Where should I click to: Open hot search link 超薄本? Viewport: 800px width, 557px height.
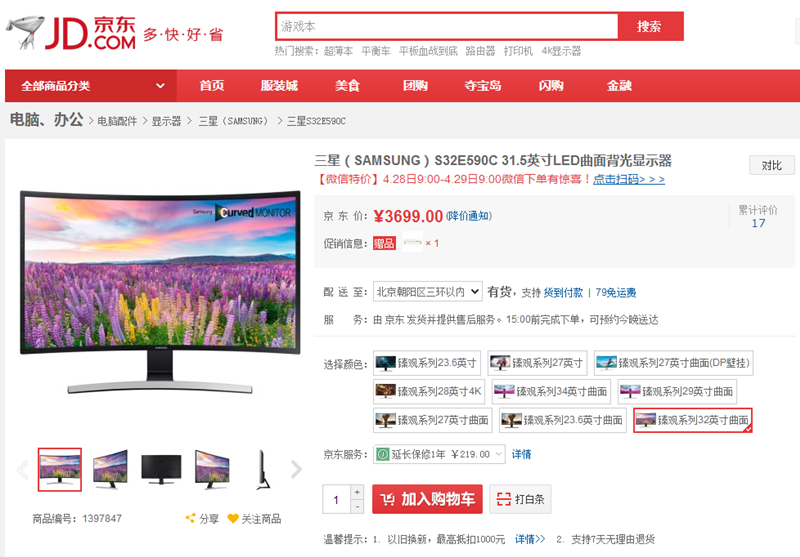click(x=338, y=51)
